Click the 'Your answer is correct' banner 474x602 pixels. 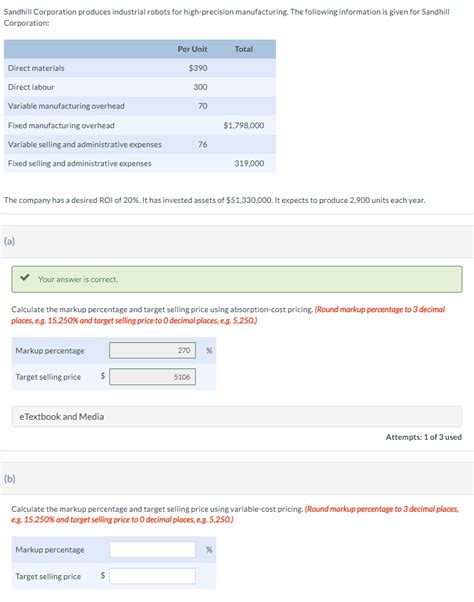point(237,279)
